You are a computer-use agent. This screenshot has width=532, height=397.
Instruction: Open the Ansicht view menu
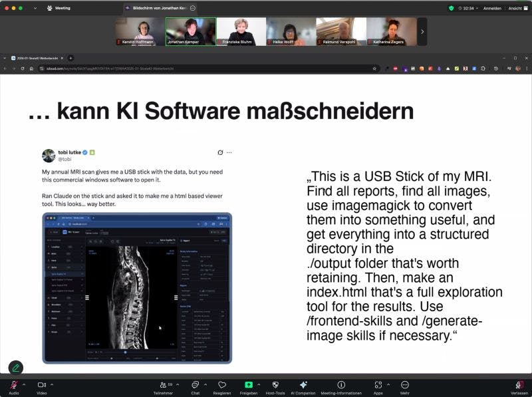point(518,8)
